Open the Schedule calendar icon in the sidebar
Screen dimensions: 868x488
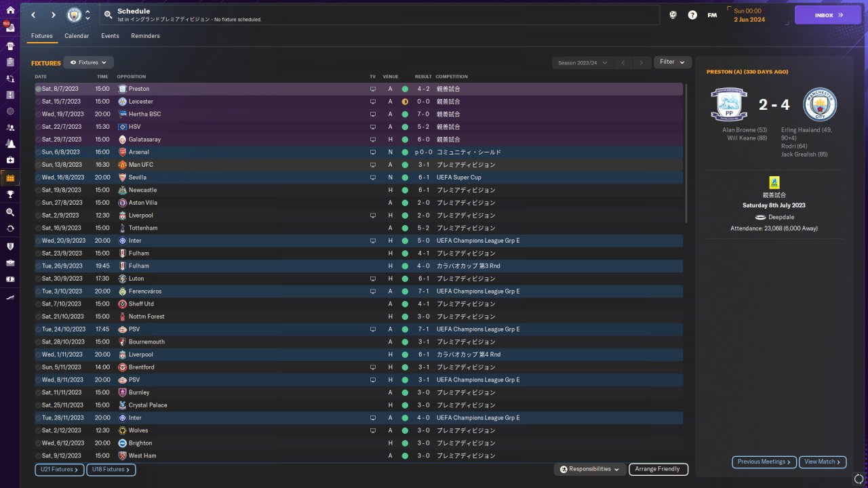point(10,178)
